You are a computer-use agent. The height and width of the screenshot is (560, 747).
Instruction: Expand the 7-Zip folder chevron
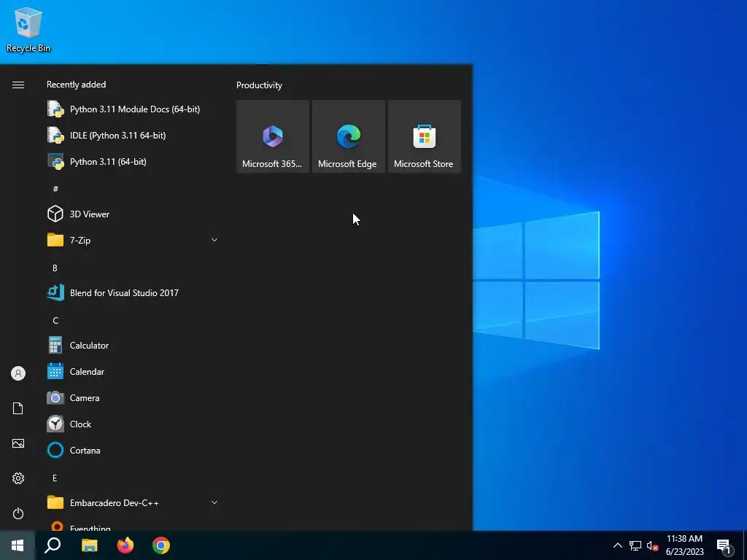click(214, 240)
